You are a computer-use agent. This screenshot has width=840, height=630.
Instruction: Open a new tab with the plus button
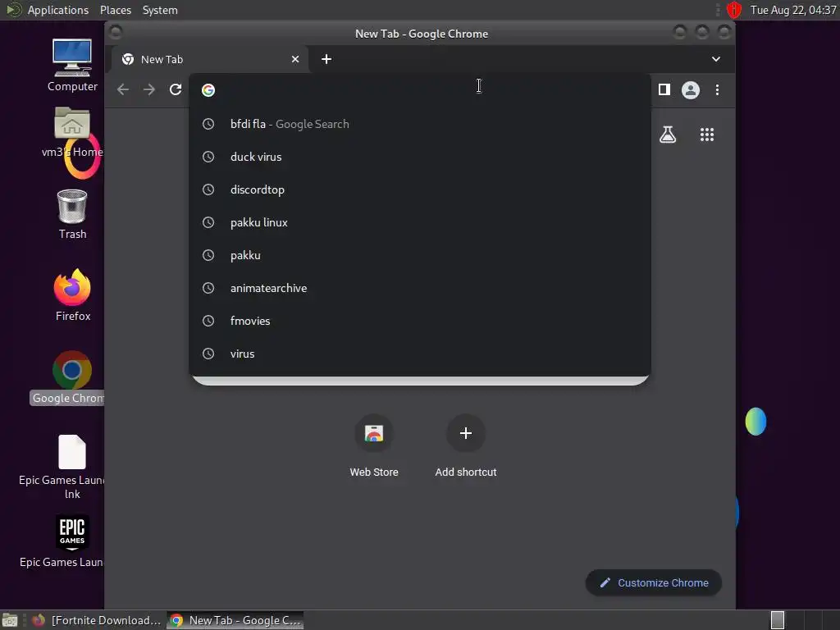coord(326,59)
